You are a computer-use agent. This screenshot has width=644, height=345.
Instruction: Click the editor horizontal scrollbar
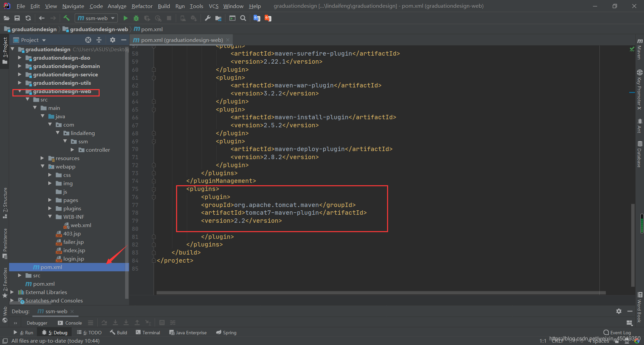point(381,292)
